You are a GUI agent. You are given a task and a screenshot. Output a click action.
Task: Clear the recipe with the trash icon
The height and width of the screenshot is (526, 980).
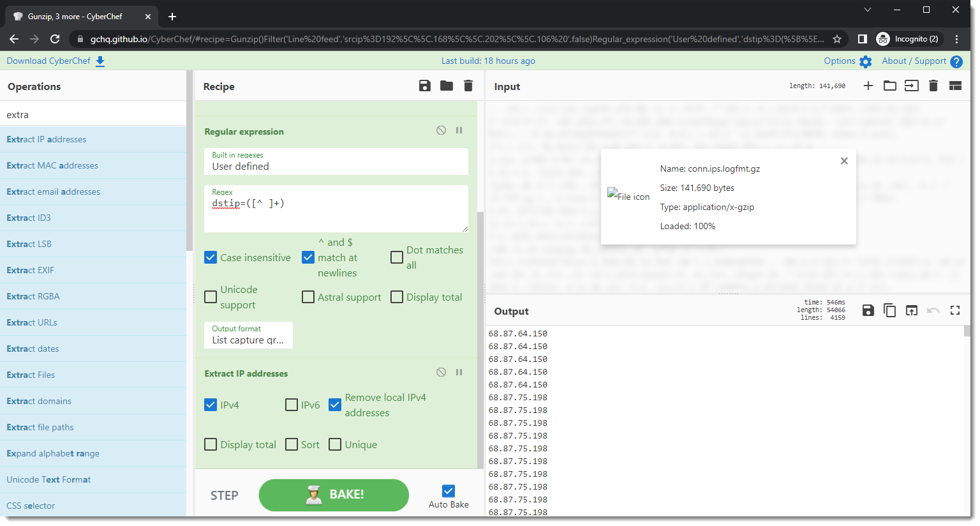468,86
